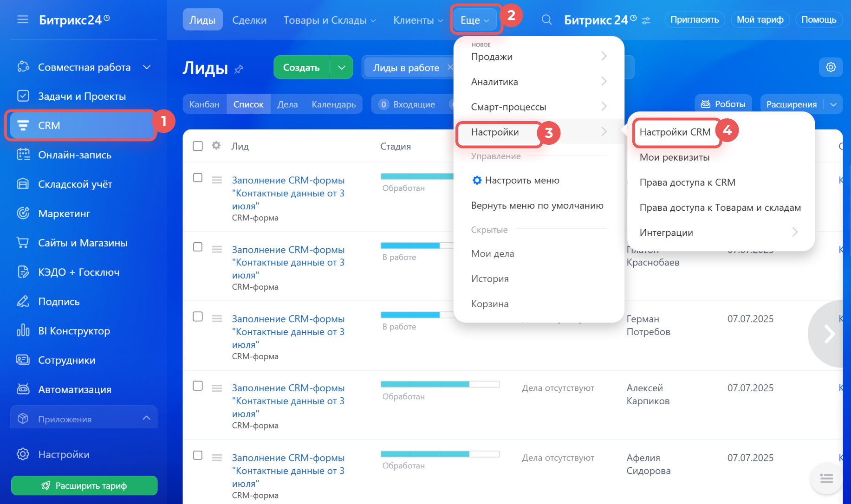Tick the checkbox for Афелия Сидорова lead
The height and width of the screenshot is (504, 851).
(x=198, y=455)
